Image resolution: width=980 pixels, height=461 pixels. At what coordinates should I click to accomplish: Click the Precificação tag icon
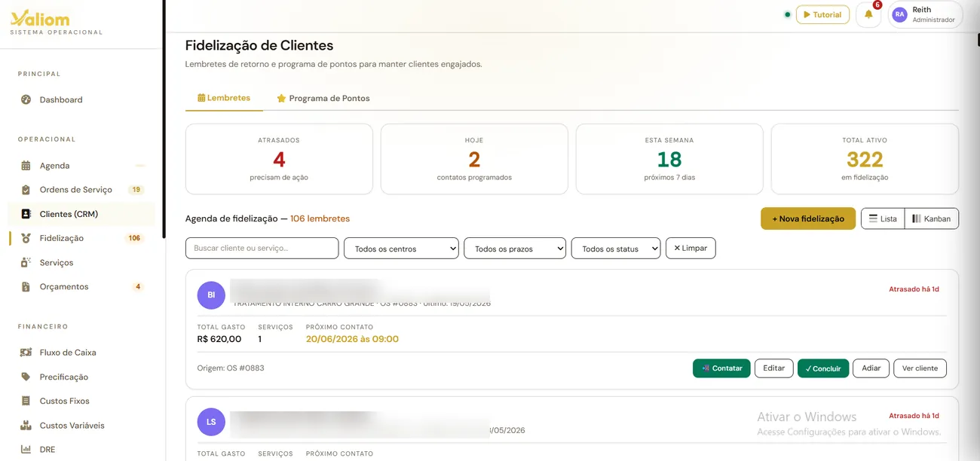click(x=26, y=377)
